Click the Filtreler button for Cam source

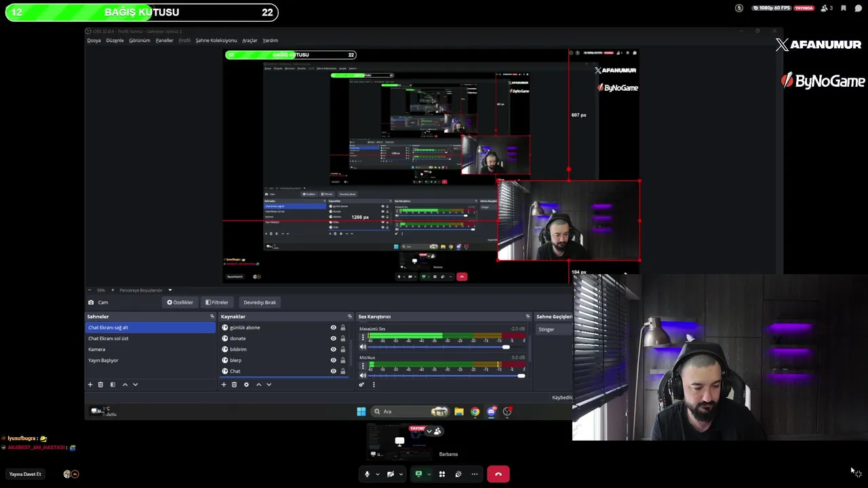tap(217, 302)
